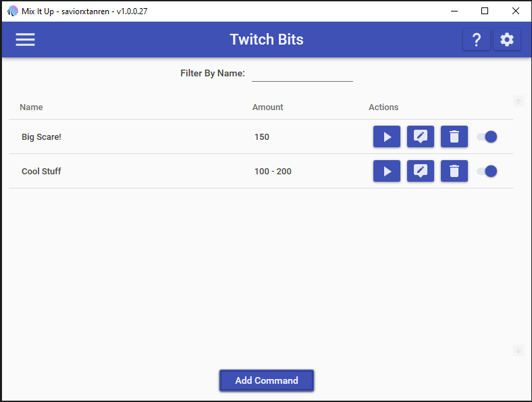Image resolution: width=532 pixels, height=402 pixels.
Task: Click the 150 amount value
Action: (x=261, y=137)
